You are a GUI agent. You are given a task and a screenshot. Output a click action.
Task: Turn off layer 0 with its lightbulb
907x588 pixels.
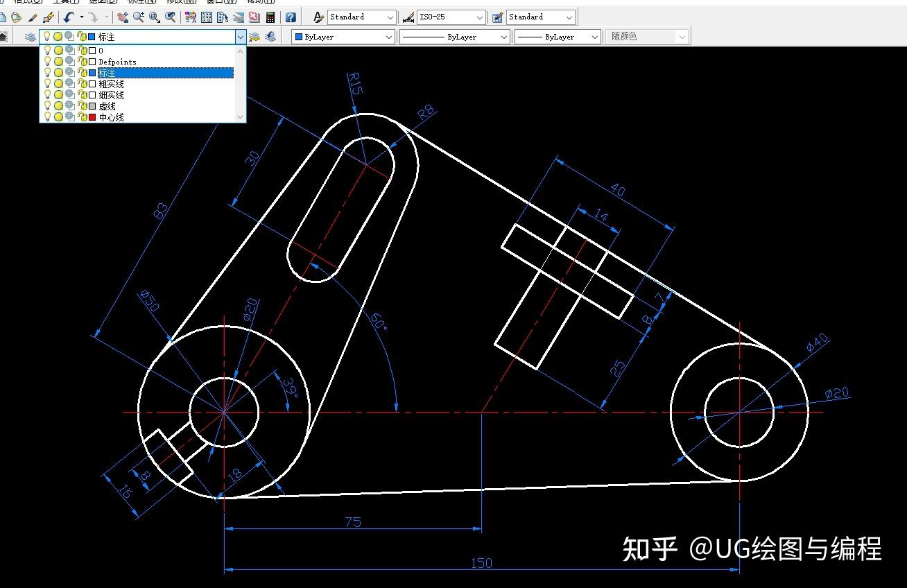pyautogui.click(x=47, y=51)
